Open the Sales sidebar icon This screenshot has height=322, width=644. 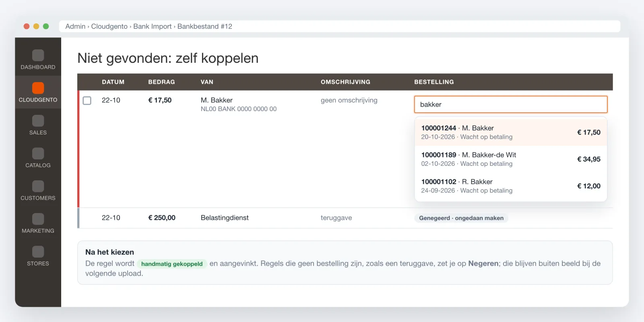tap(38, 121)
